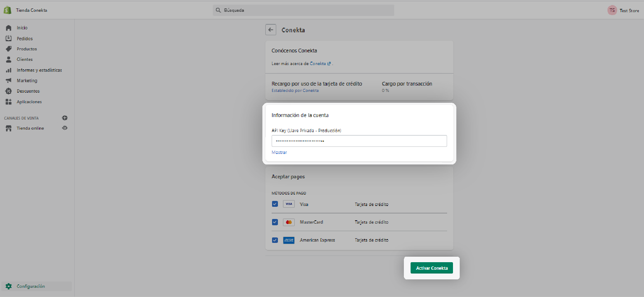Click the Shopify bag logo

[8, 10]
